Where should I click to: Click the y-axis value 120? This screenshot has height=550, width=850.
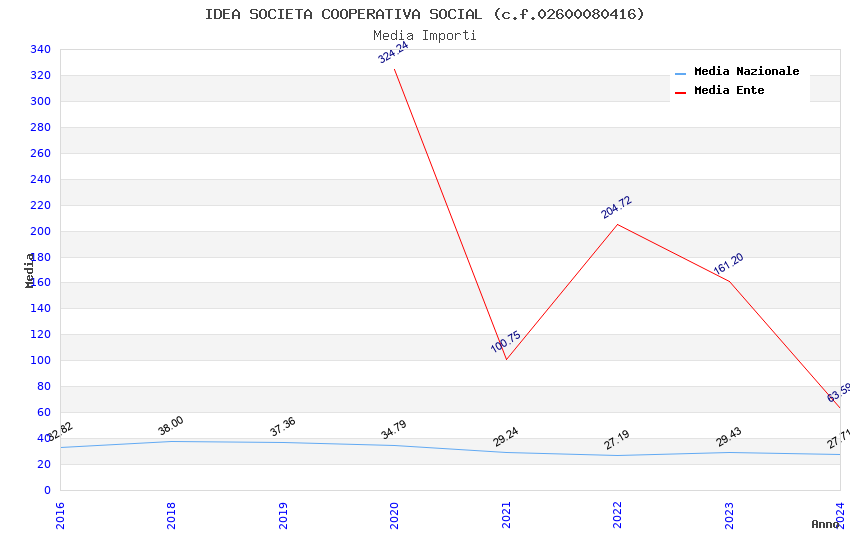pyautogui.click(x=41, y=334)
